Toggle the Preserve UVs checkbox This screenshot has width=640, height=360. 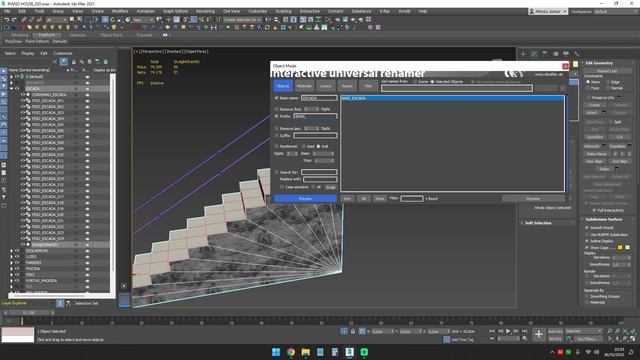click(x=589, y=98)
